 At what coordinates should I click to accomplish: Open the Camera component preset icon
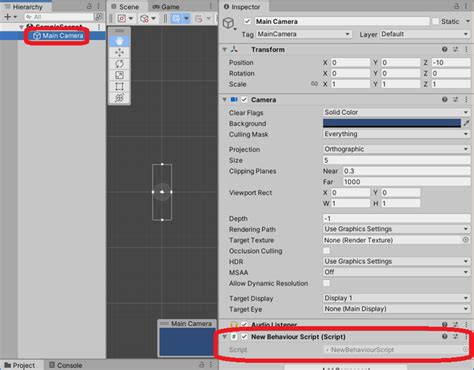(456, 99)
